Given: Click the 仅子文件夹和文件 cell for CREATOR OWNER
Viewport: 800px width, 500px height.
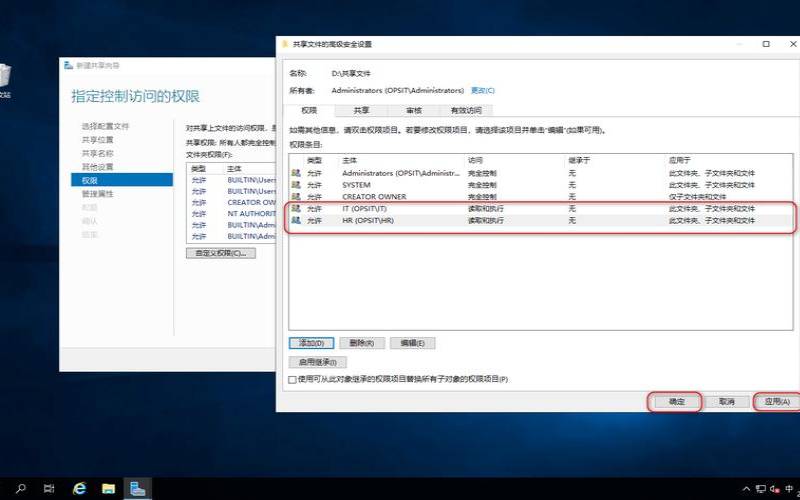Looking at the screenshot, I should [x=697, y=196].
